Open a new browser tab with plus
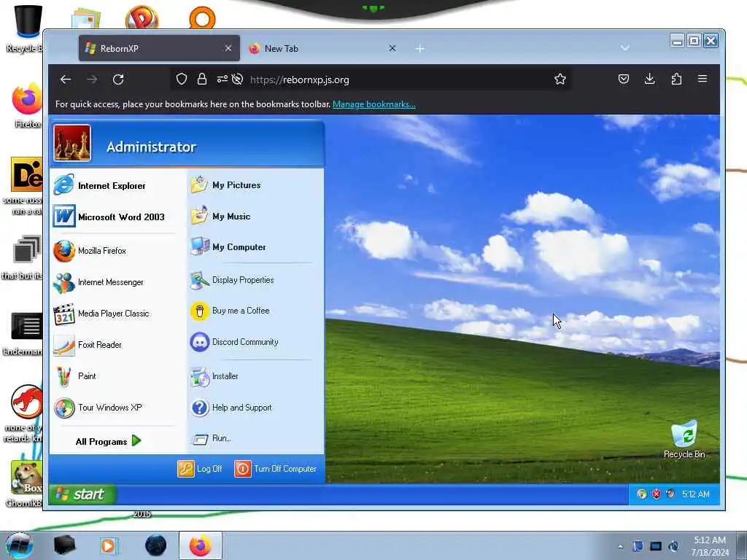 click(419, 49)
